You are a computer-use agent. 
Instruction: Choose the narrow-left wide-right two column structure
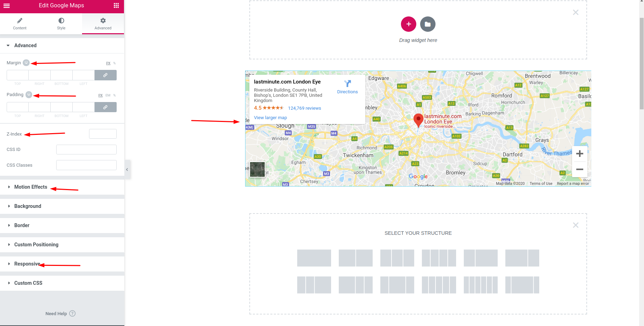tap(481, 258)
